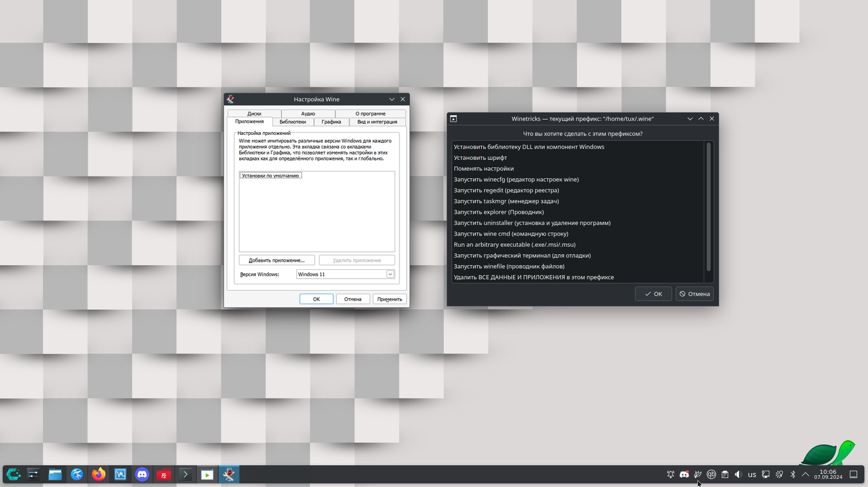Select 'Запустить regedit (редактор реестра)'

tap(578, 190)
